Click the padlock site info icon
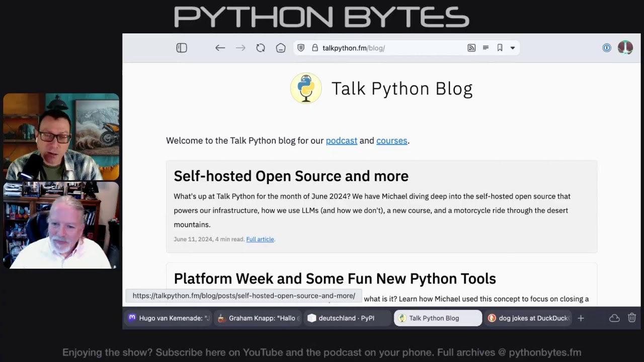Image resolution: width=644 pixels, height=362 pixels. (x=315, y=48)
